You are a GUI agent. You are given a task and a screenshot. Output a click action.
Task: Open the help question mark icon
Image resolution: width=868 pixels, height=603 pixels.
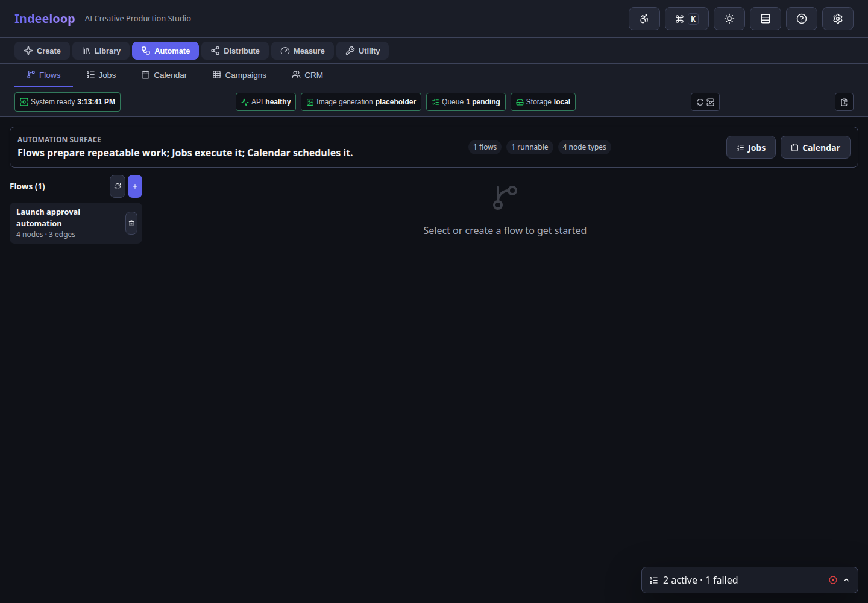point(802,19)
